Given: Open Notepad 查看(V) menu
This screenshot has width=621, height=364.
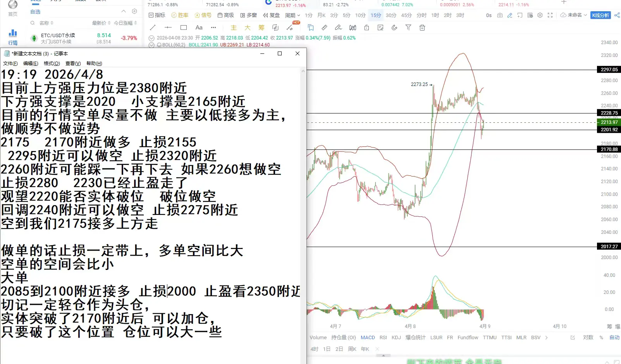Looking at the screenshot, I should point(73,64).
